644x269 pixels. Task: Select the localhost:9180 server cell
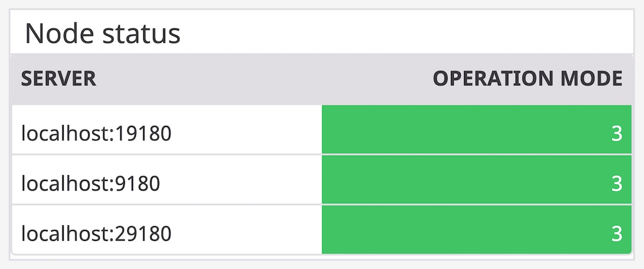pyautogui.click(x=91, y=184)
